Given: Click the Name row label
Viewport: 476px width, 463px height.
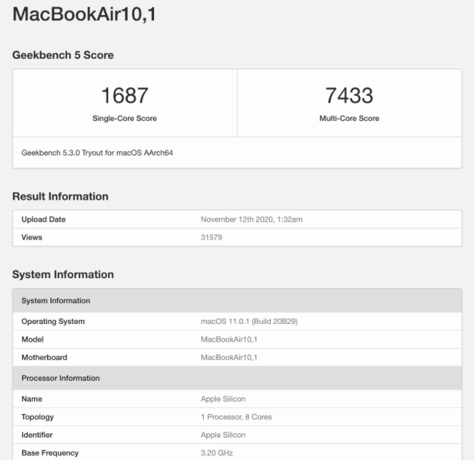Looking at the screenshot, I should pos(31,399).
